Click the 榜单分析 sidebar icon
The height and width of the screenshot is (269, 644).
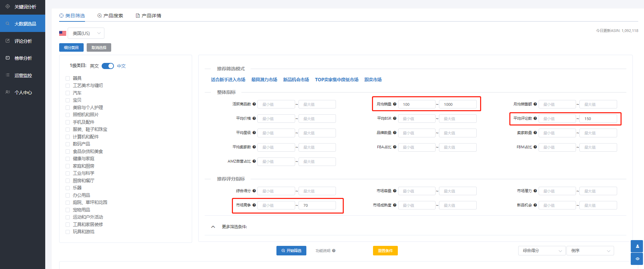tap(7, 58)
